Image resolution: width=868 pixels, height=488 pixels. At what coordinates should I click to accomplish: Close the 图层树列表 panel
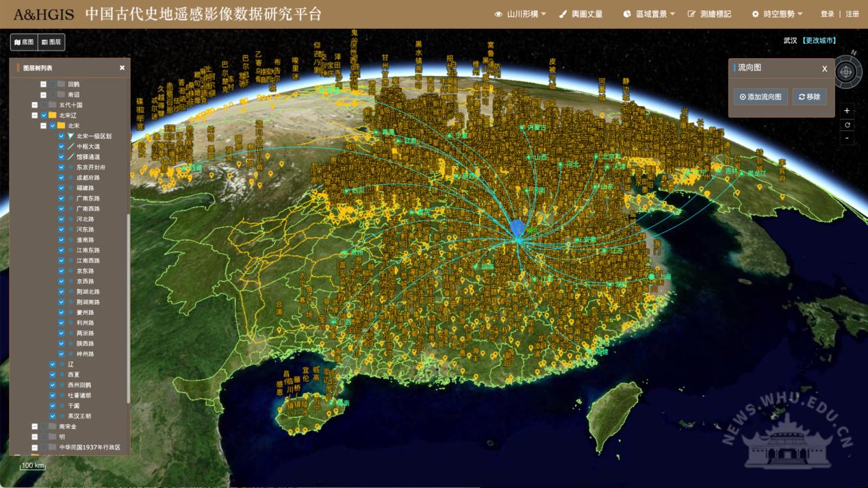coord(122,68)
